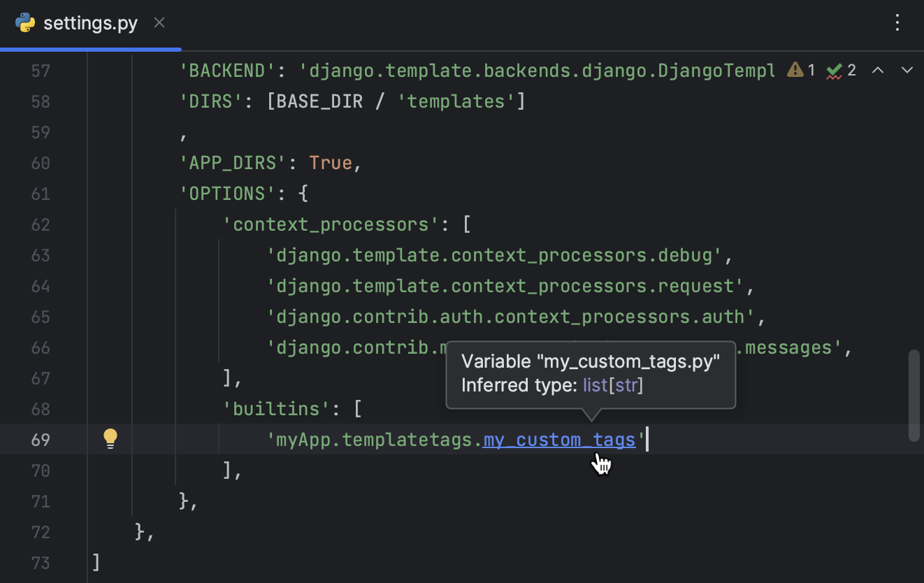Viewport: 924px width, 583px height.
Task: Click the "list" type link in the tooltip
Action: click(x=594, y=385)
